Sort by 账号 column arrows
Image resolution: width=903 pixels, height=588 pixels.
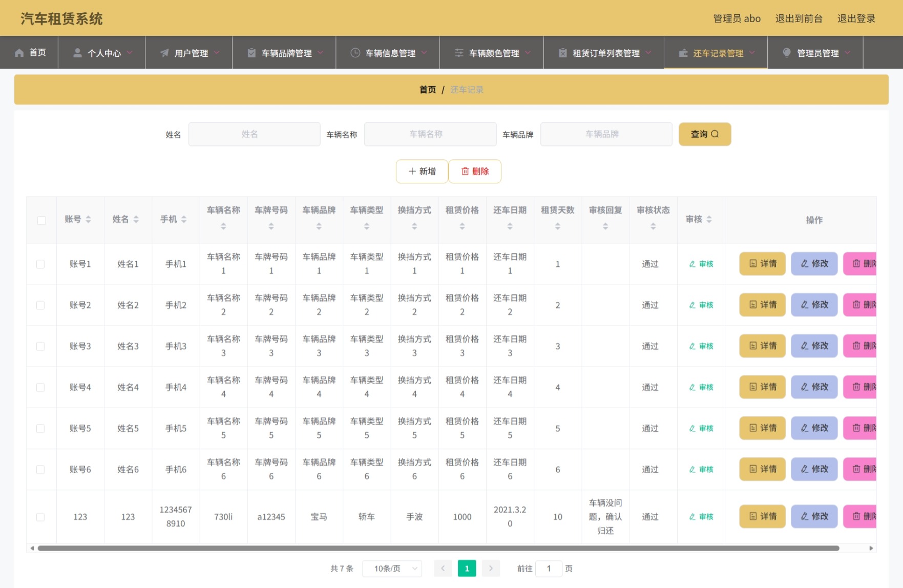pyautogui.click(x=88, y=219)
